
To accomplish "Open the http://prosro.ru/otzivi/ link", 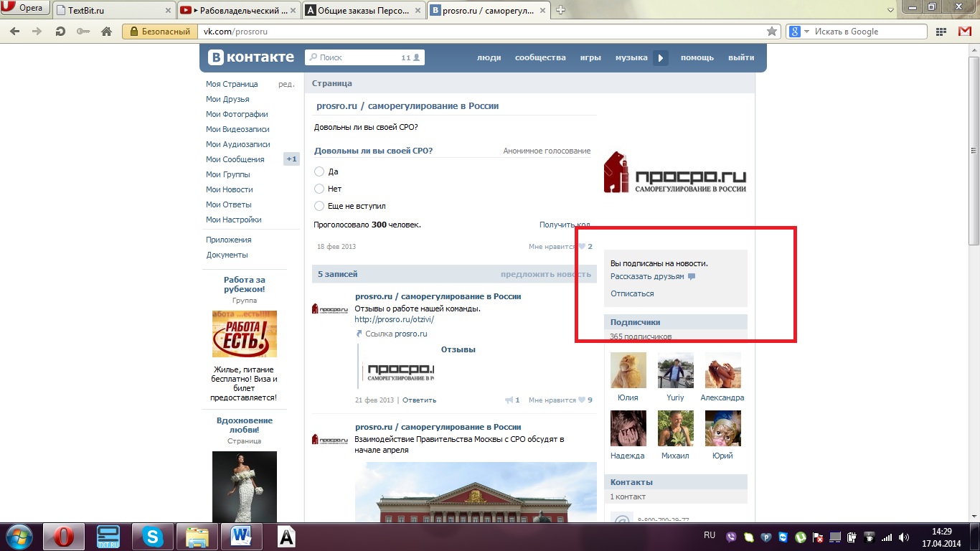I will pos(395,319).
